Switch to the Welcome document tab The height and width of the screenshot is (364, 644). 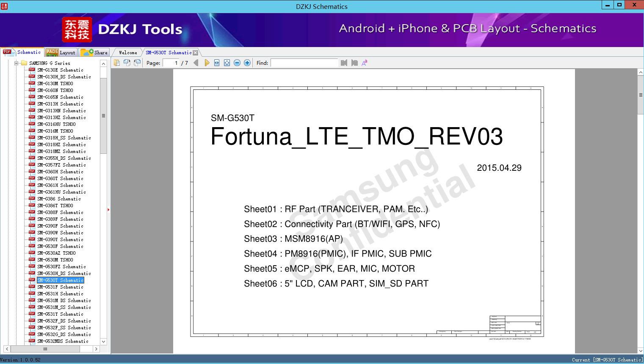coord(128,53)
